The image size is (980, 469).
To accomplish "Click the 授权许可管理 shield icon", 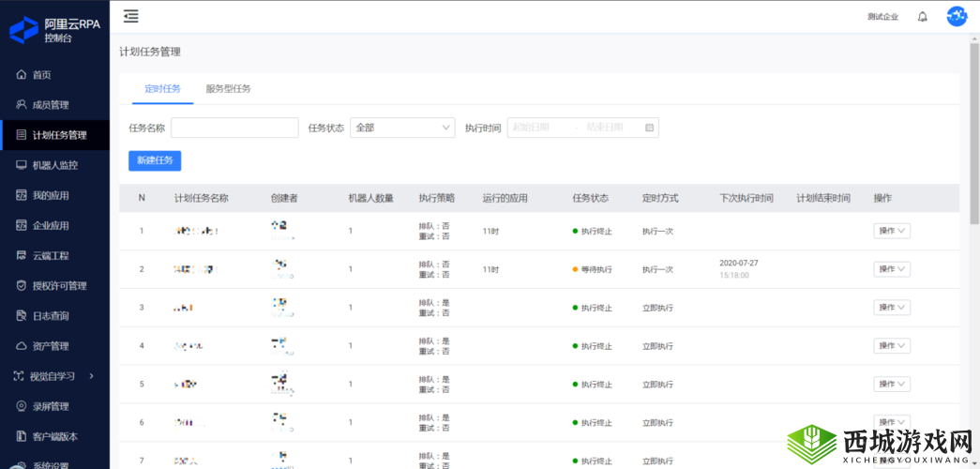I will click(x=23, y=285).
